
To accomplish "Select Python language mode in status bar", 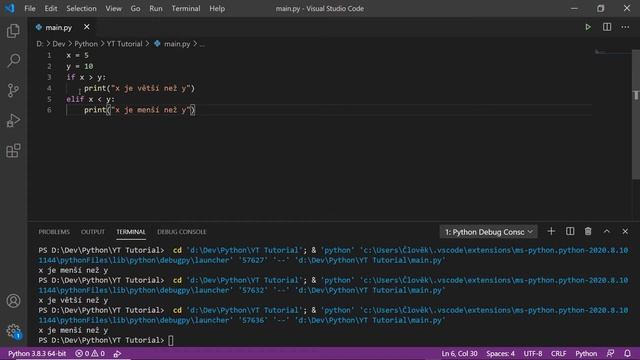I will 586,353.
